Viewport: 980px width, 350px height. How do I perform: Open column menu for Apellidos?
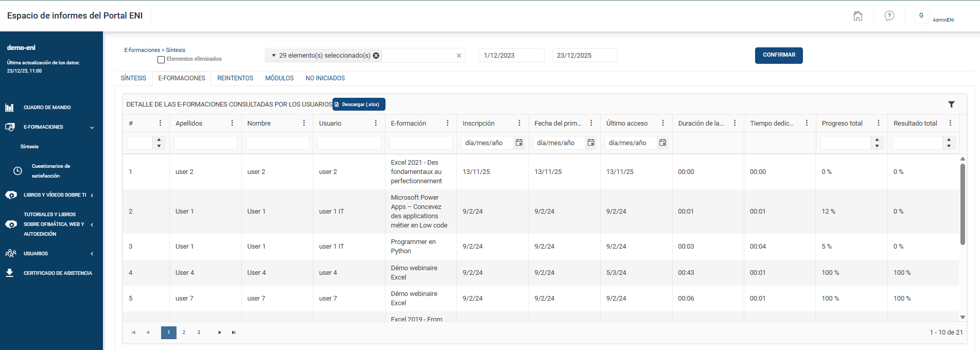coord(232,123)
